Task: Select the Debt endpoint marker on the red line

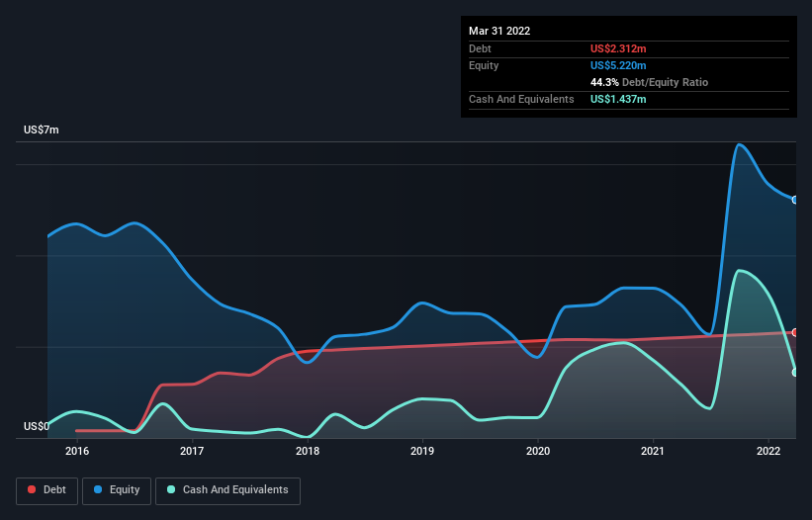Action: click(x=795, y=333)
